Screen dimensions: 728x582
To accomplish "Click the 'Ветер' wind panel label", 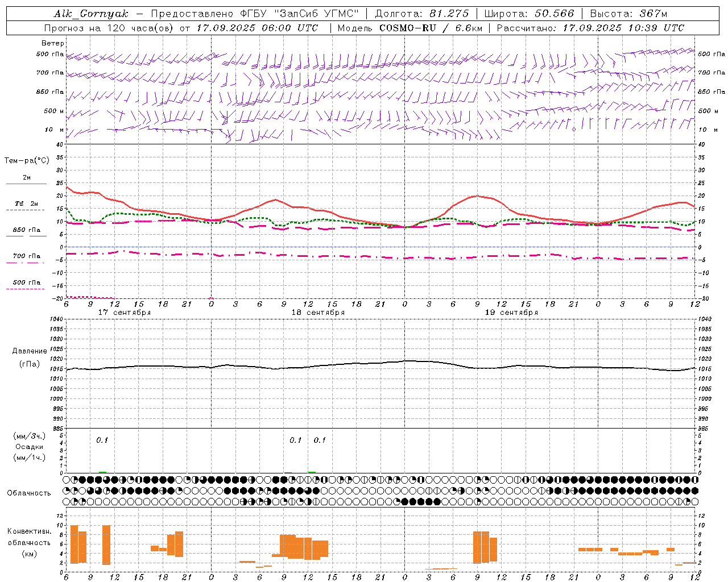I will [x=53, y=43].
